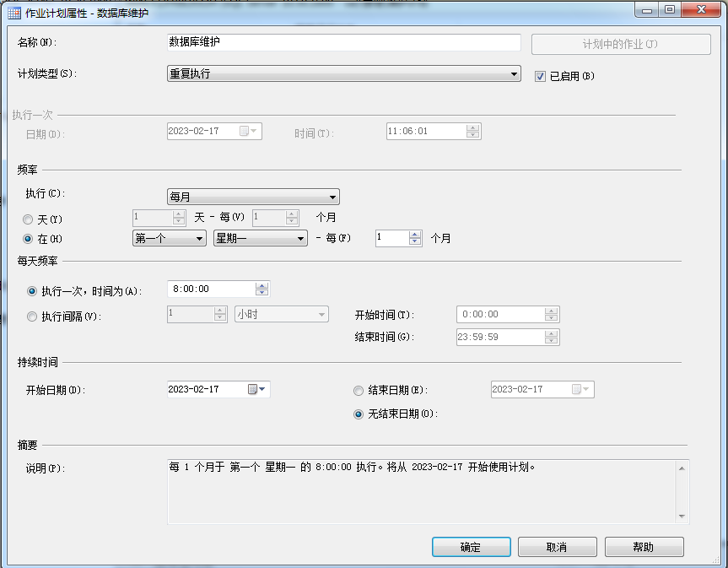Decrease the 8:00:00 time with the down arrow
728x568 pixels.
coord(262,293)
